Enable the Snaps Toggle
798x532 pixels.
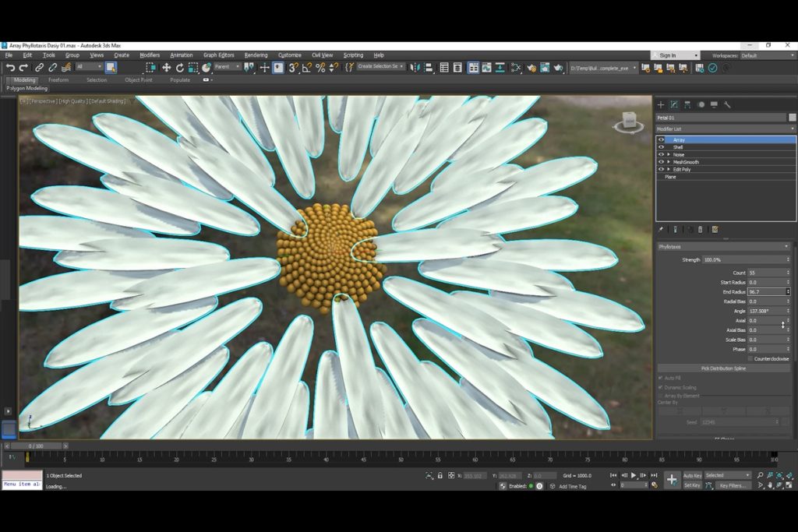292,68
